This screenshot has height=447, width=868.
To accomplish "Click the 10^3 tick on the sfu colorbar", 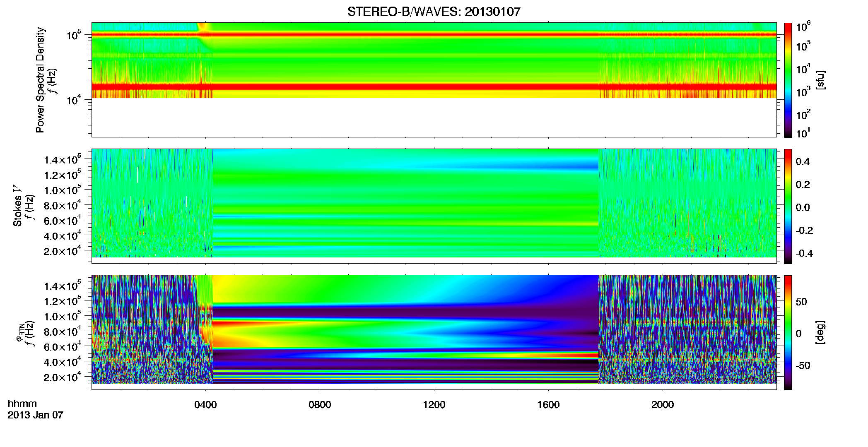I will click(x=803, y=91).
